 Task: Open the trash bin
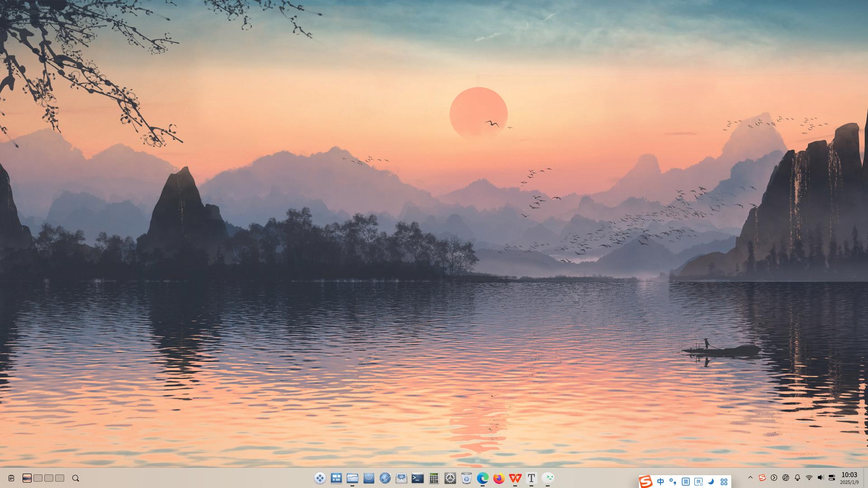[x=467, y=478]
